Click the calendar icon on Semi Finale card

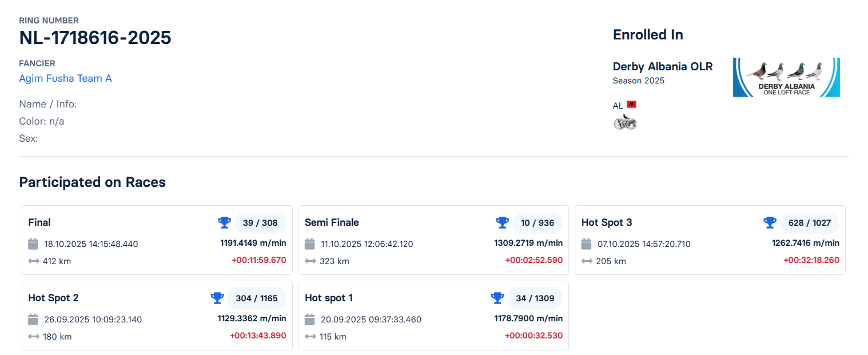coord(309,244)
